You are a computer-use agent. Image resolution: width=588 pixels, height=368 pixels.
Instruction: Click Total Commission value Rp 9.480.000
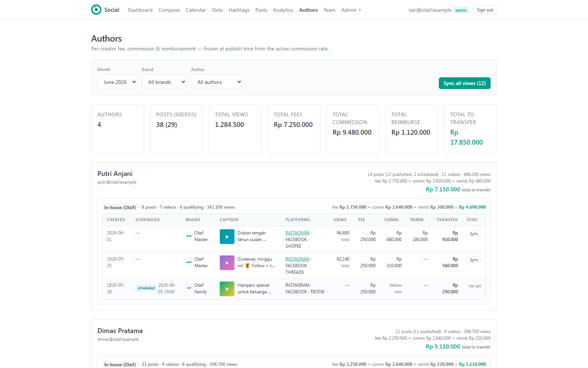pos(352,132)
